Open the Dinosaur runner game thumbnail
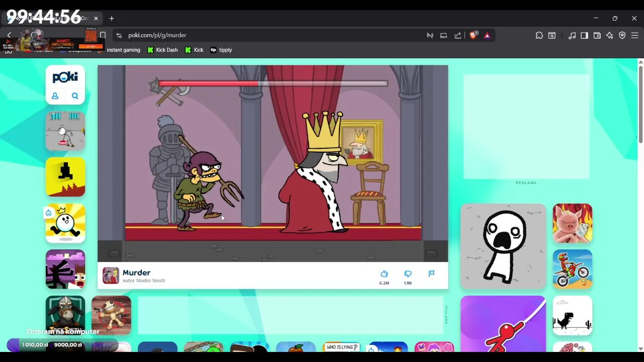The width and height of the screenshot is (644, 362). 573,315
